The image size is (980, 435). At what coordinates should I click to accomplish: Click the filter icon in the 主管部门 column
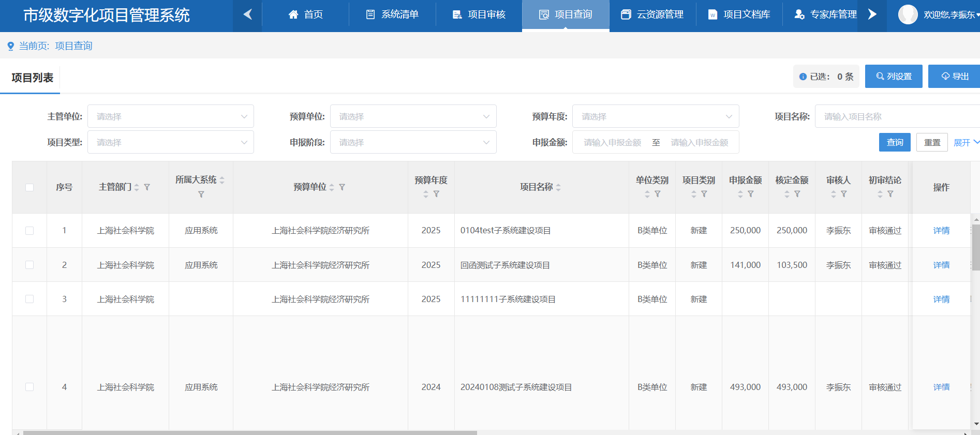[x=147, y=187]
